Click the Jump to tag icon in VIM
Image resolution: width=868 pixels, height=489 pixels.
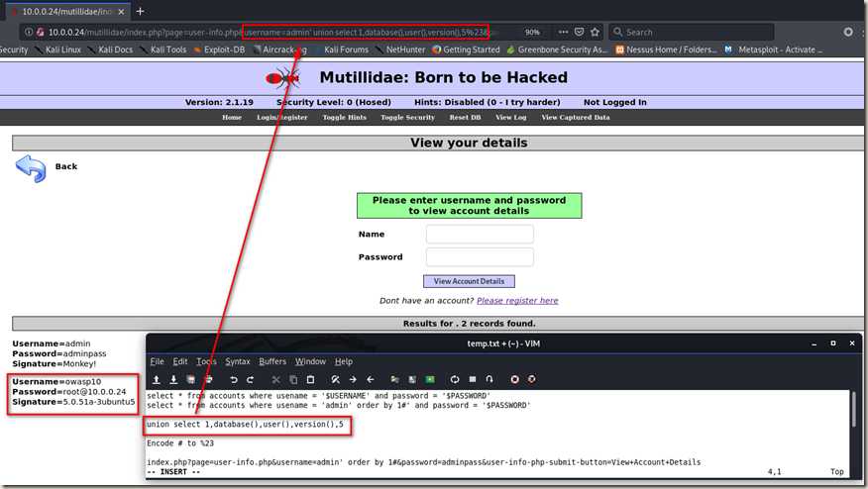(x=489, y=379)
